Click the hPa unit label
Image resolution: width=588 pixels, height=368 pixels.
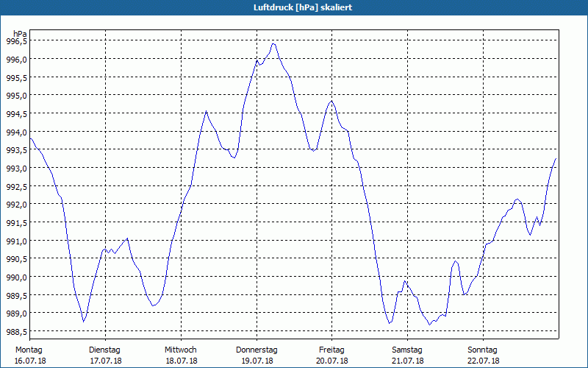20,34
